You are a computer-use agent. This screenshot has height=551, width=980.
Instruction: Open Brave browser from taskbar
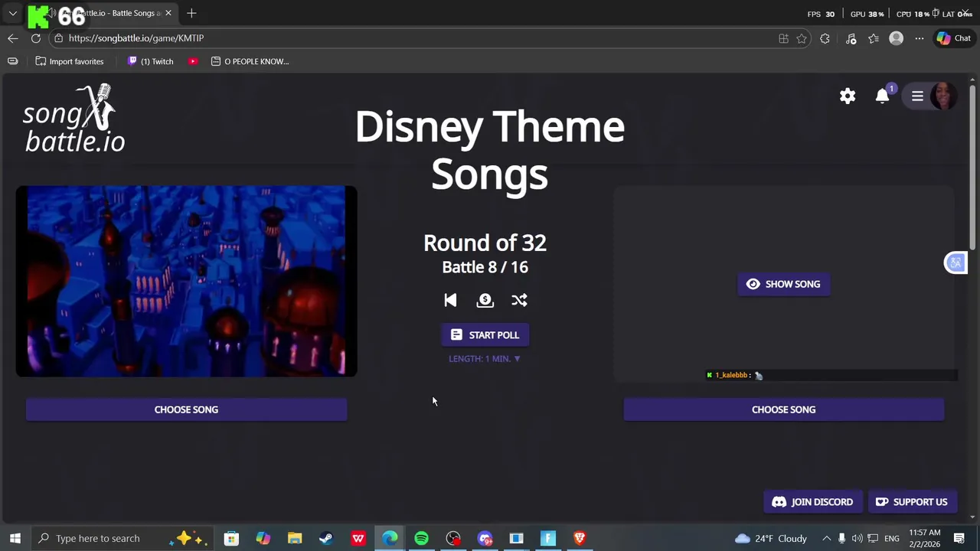tap(580, 538)
